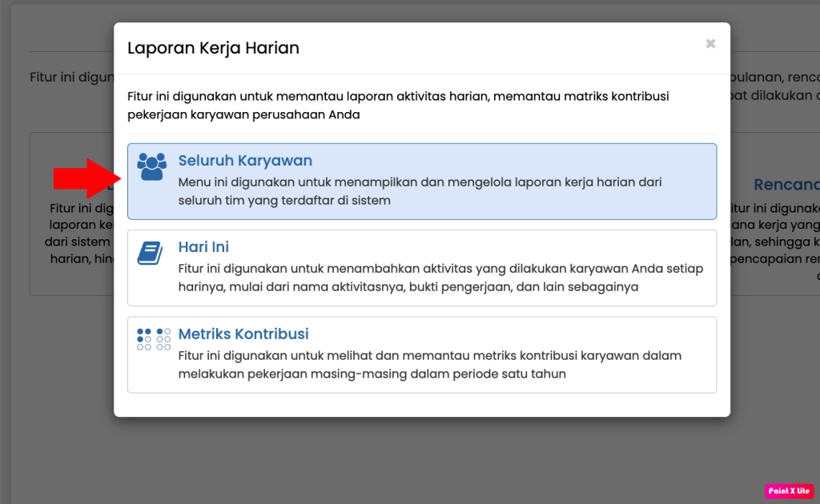Open the Hari Ini link

203,246
